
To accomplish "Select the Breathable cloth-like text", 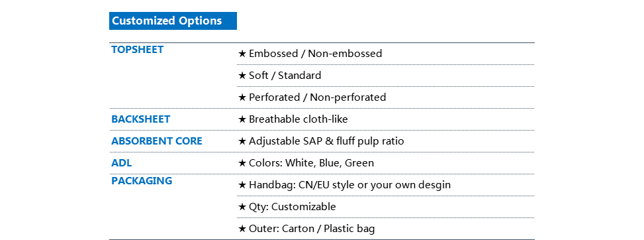I will click(x=299, y=119).
